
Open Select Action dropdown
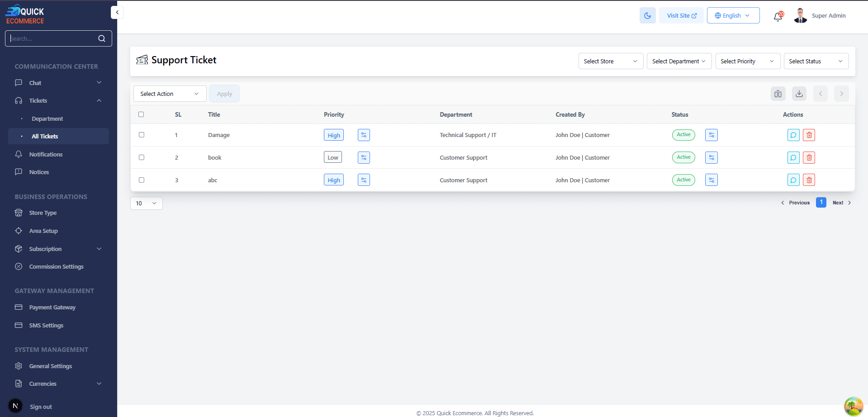coord(170,94)
